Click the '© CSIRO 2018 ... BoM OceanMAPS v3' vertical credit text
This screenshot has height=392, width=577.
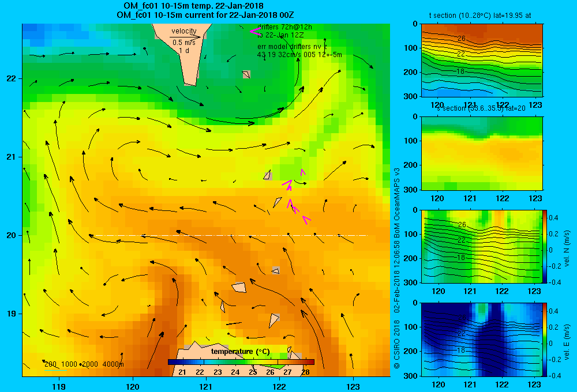click(397, 269)
